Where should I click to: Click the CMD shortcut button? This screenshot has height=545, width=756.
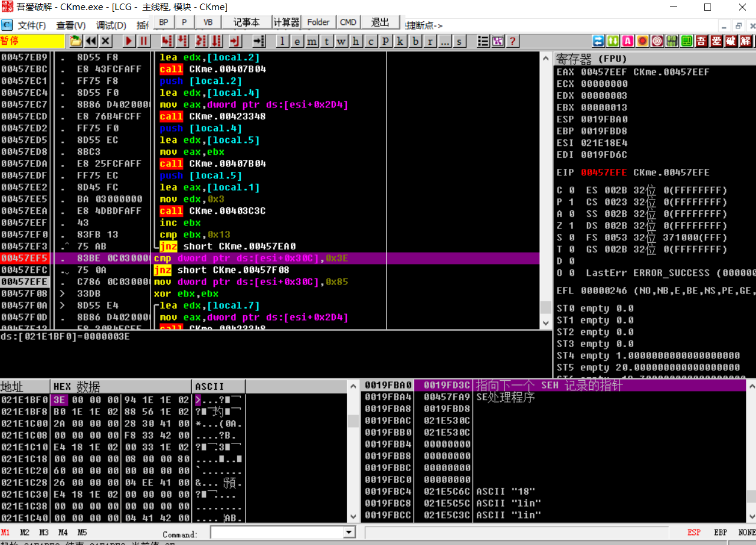click(x=348, y=22)
